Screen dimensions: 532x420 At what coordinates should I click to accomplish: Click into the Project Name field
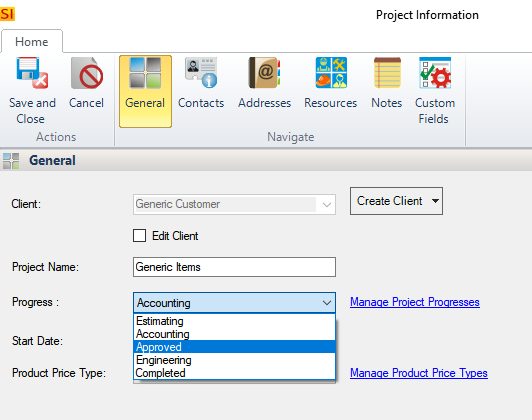[234, 267]
